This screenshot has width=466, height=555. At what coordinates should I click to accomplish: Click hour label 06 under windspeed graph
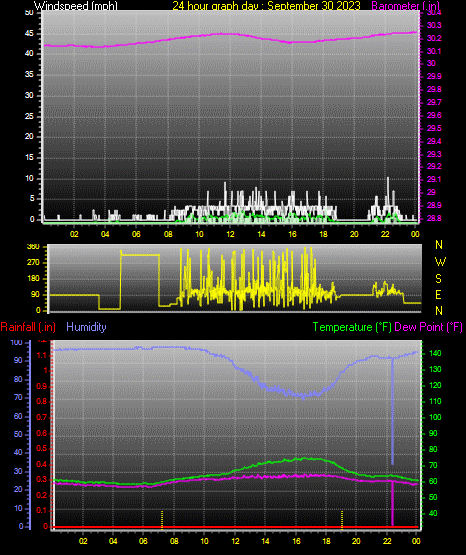tap(136, 234)
